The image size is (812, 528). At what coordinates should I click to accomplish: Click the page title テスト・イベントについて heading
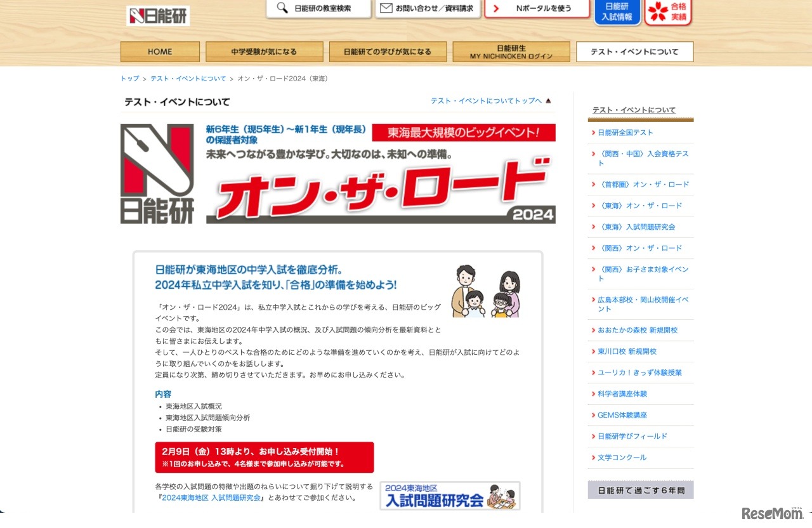pyautogui.click(x=177, y=102)
